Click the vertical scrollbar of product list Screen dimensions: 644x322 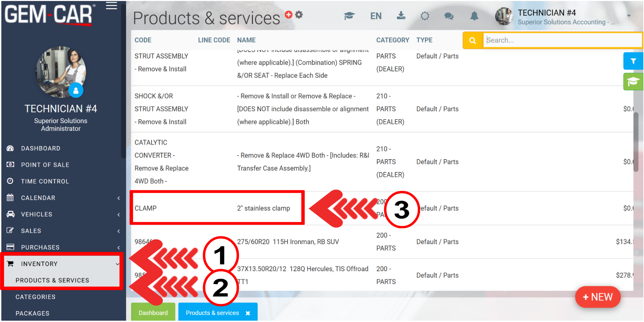tap(635, 142)
